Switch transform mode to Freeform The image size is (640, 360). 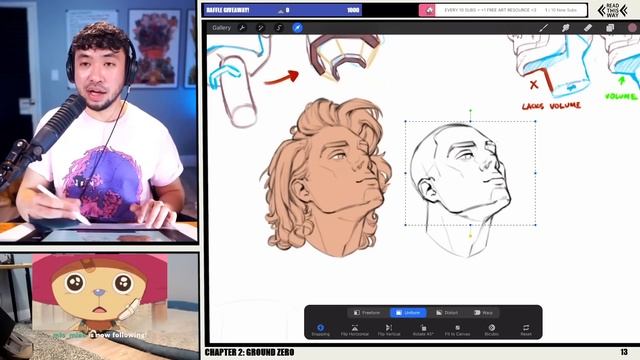[x=367, y=313]
